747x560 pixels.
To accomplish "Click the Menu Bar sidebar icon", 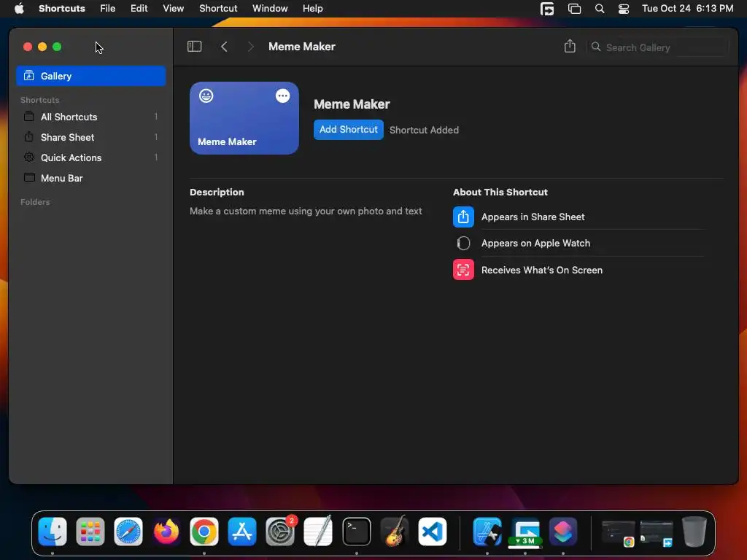I will click(x=29, y=178).
